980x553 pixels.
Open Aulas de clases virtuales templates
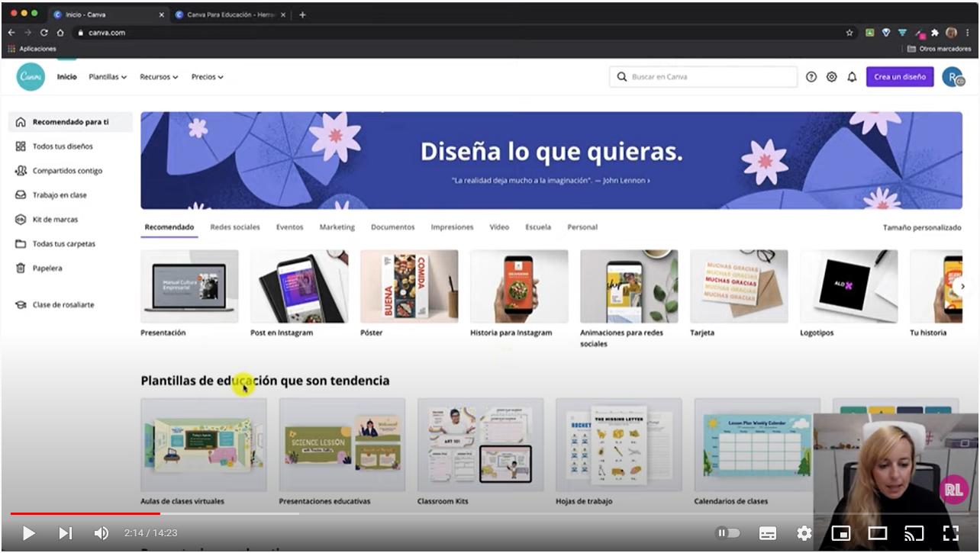[204, 445]
